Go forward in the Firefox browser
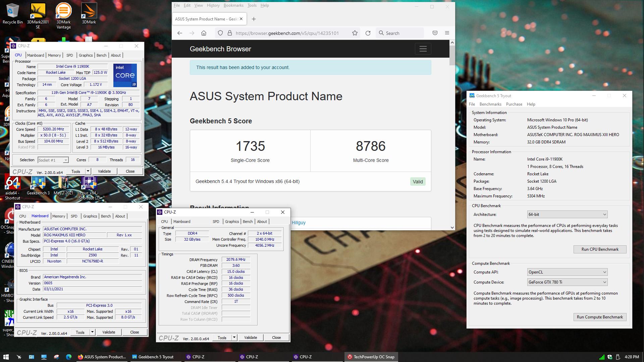644x362 pixels. coord(192,33)
